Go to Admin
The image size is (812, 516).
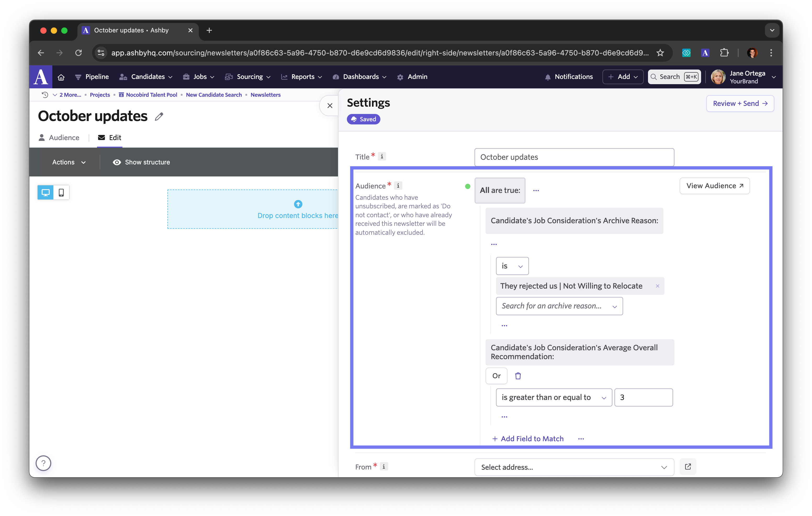point(412,77)
